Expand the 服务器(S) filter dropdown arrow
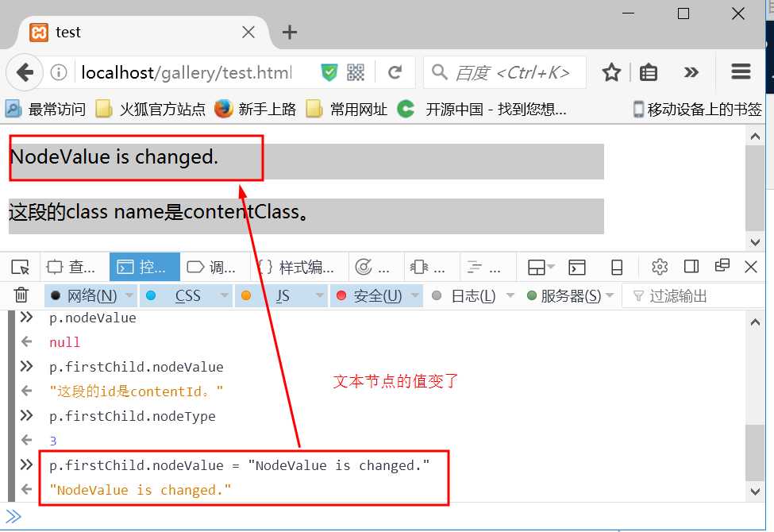Image resolution: width=774 pixels, height=532 pixels. click(610, 295)
